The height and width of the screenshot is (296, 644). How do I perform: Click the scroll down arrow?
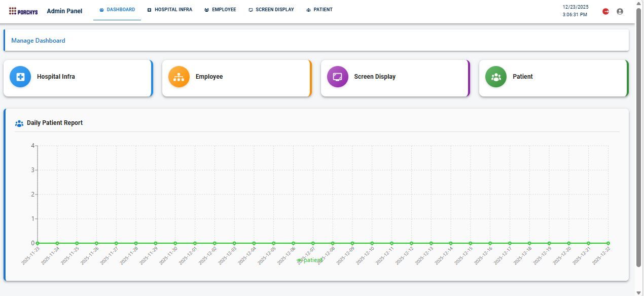pos(638,292)
